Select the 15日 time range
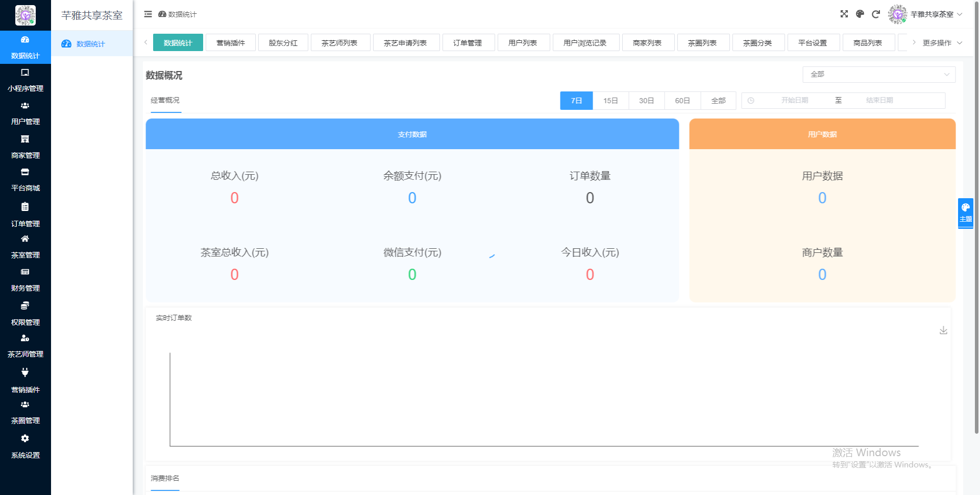Image resolution: width=980 pixels, height=495 pixels. pos(610,101)
